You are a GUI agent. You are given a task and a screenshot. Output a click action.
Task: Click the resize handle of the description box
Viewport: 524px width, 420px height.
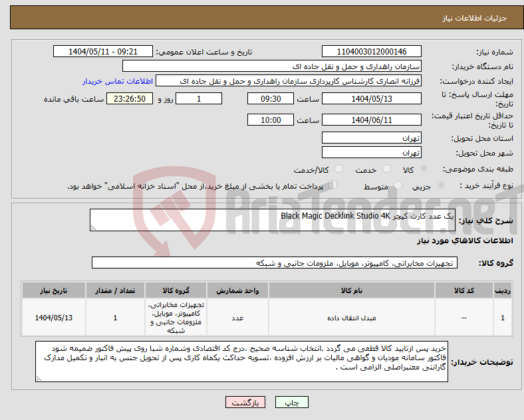tap(93, 228)
